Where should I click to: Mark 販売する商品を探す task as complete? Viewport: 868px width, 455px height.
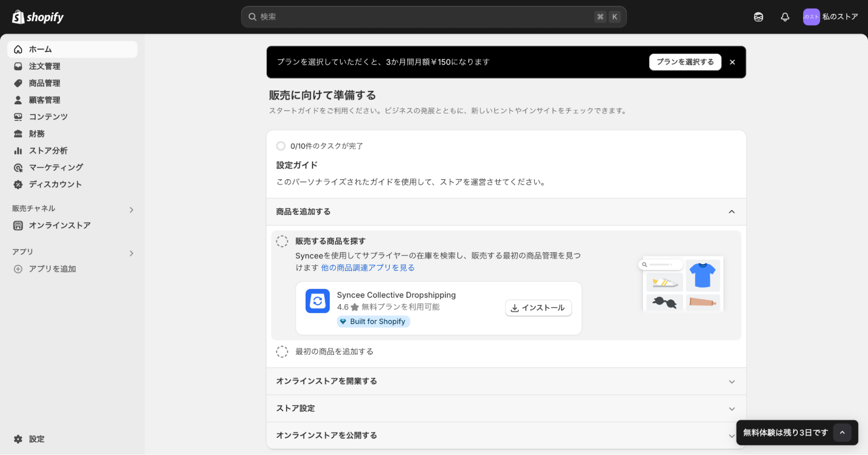pos(282,241)
